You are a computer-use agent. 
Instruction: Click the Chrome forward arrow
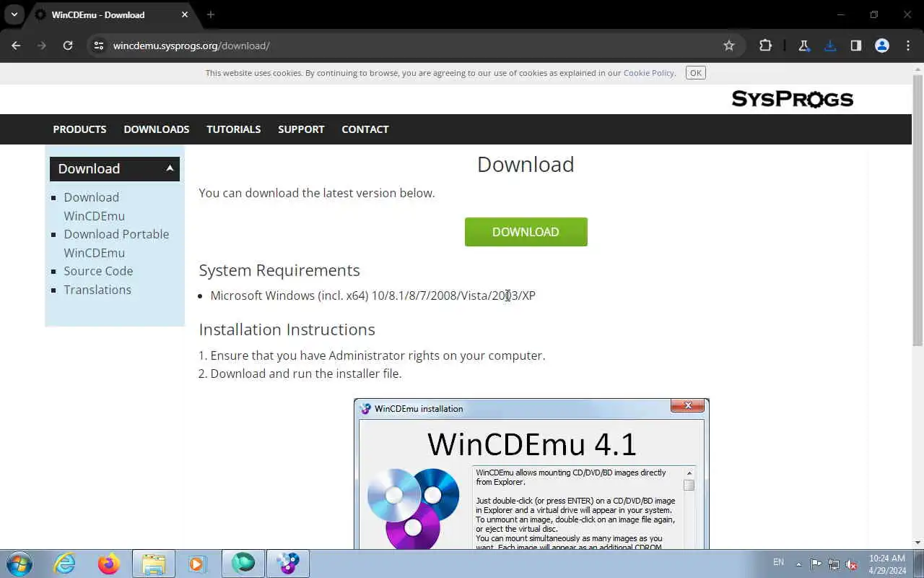point(42,46)
